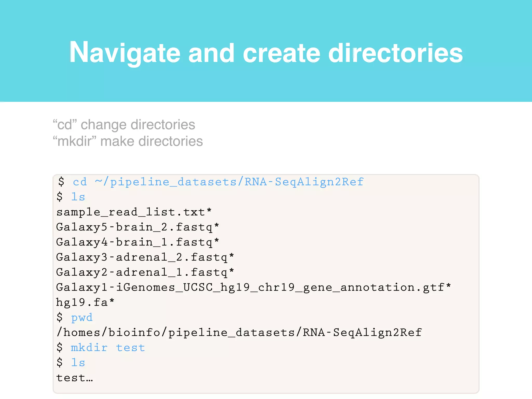Click the second 'ls' command, after mkdir

tap(78, 363)
